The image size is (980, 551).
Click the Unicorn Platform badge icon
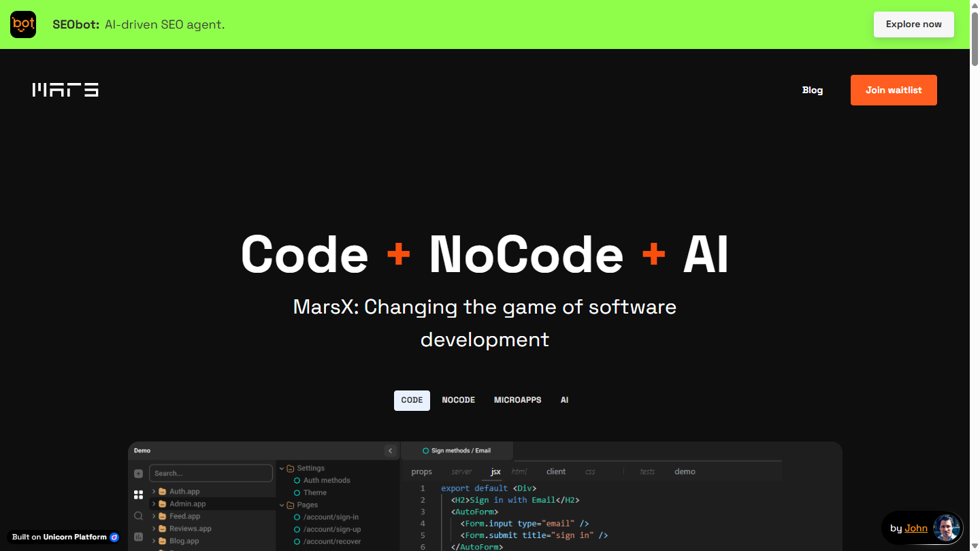[x=114, y=537]
